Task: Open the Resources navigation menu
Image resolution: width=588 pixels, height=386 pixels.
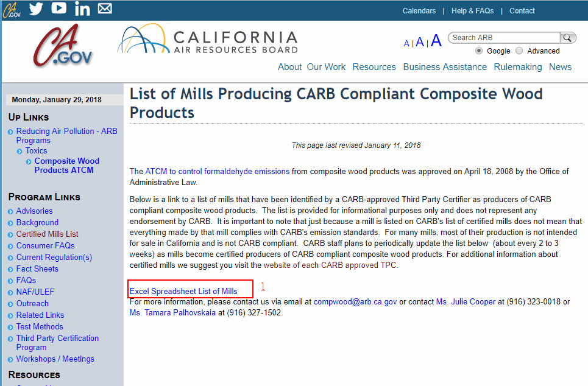Action: [x=374, y=67]
